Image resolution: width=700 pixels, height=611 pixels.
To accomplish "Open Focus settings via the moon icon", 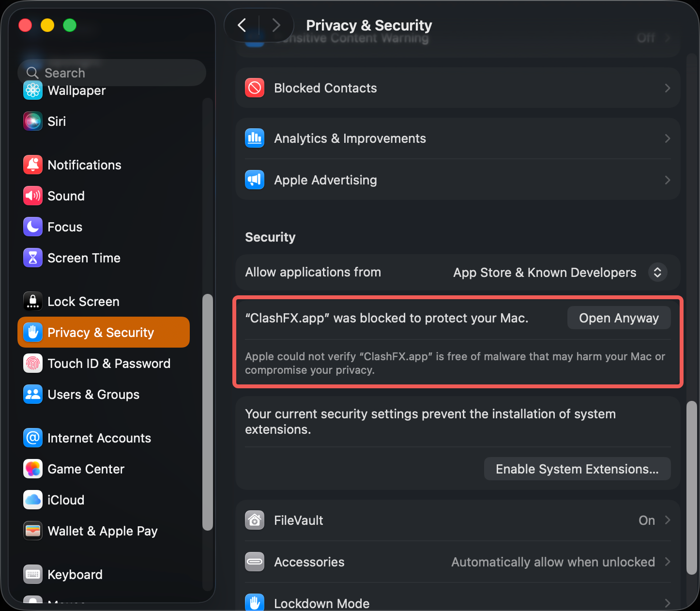I will coord(32,227).
